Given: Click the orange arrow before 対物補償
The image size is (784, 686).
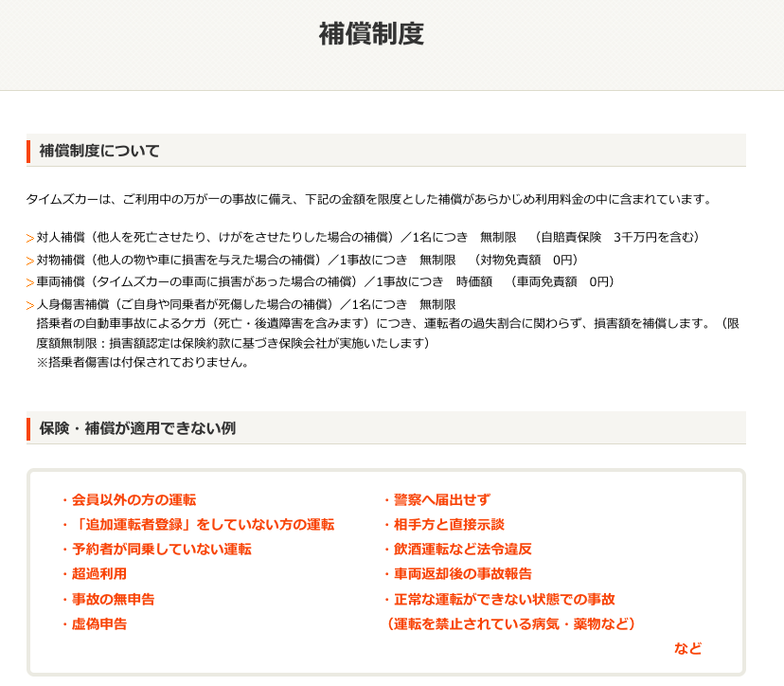Looking at the screenshot, I should [x=30, y=261].
